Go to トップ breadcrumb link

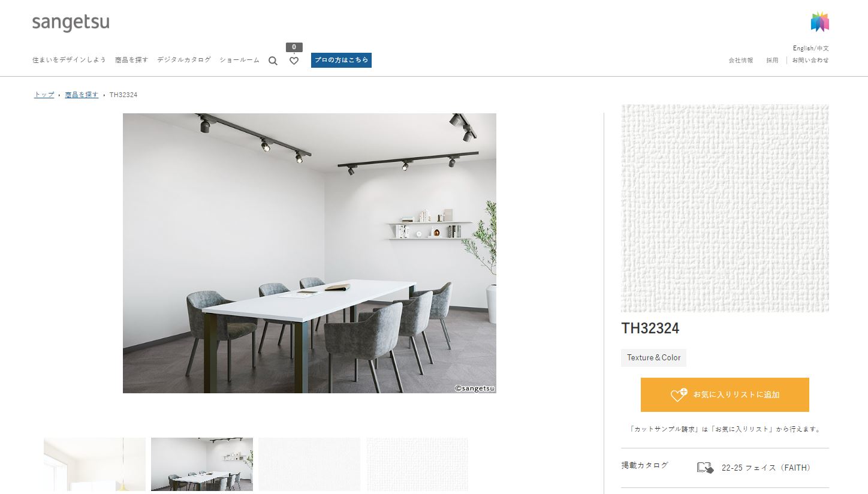[44, 95]
